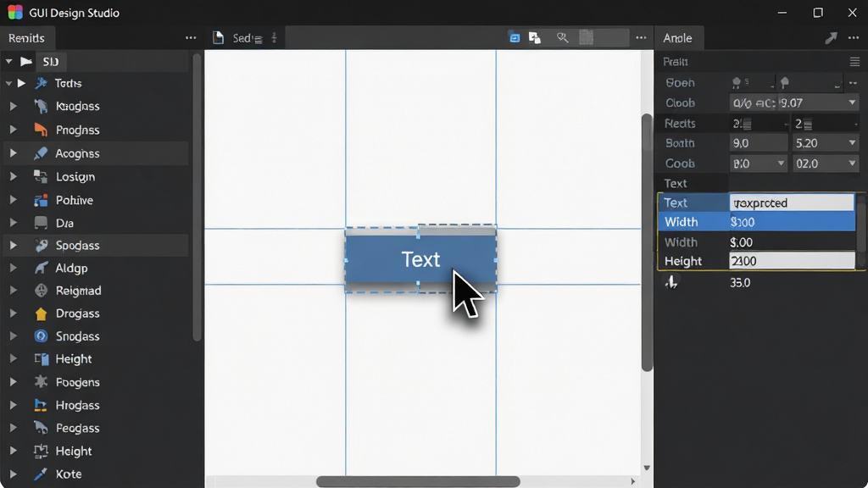This screenshot has height=488, width=868.
Task: Click the Foogens gear icon
Action: (x=41, y=382)
